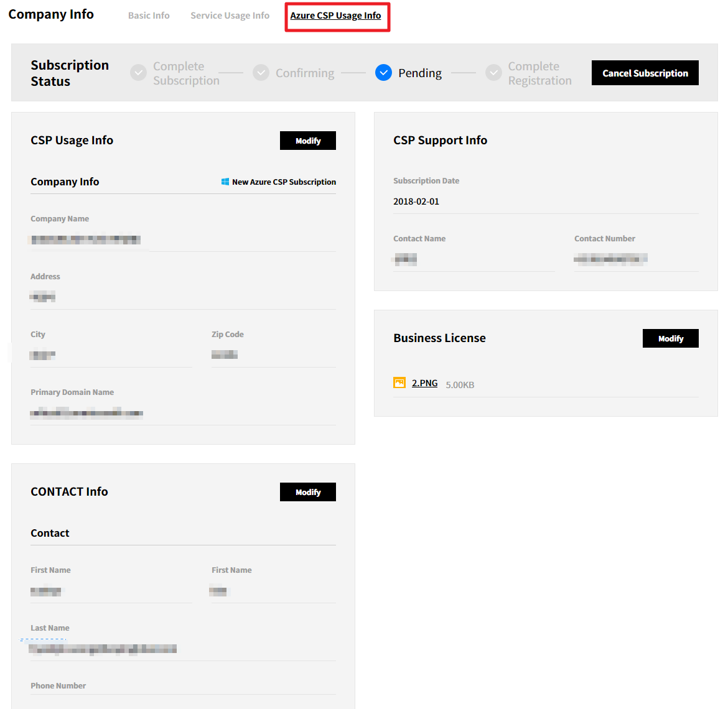Click the Complete Registration step check icon

pos(493,73)
